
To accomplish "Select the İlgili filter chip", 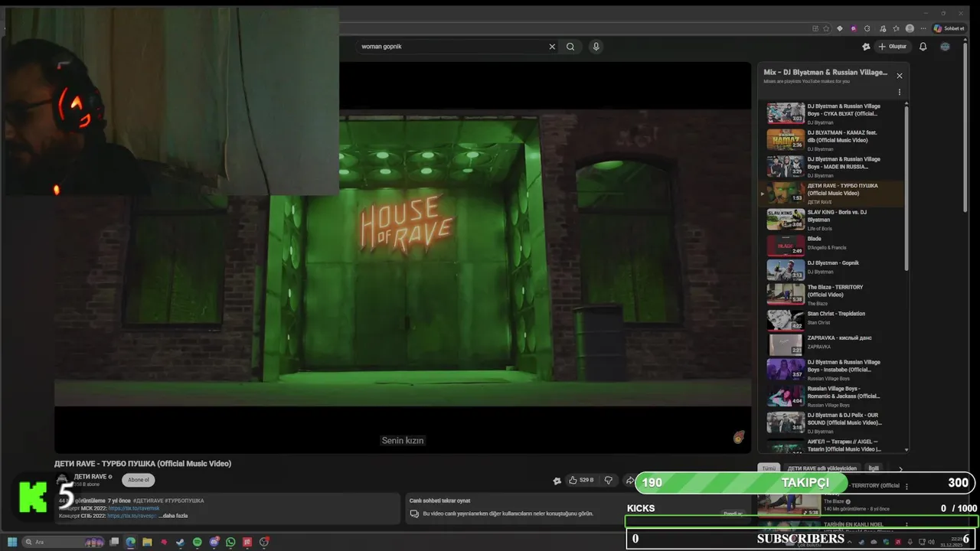I will coord(874,468).
